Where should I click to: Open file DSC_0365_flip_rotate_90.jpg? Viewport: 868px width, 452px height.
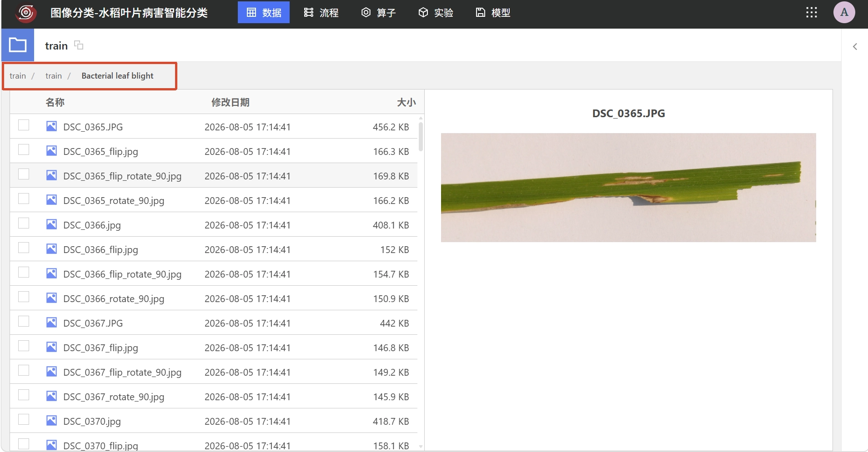click(122, 176)
